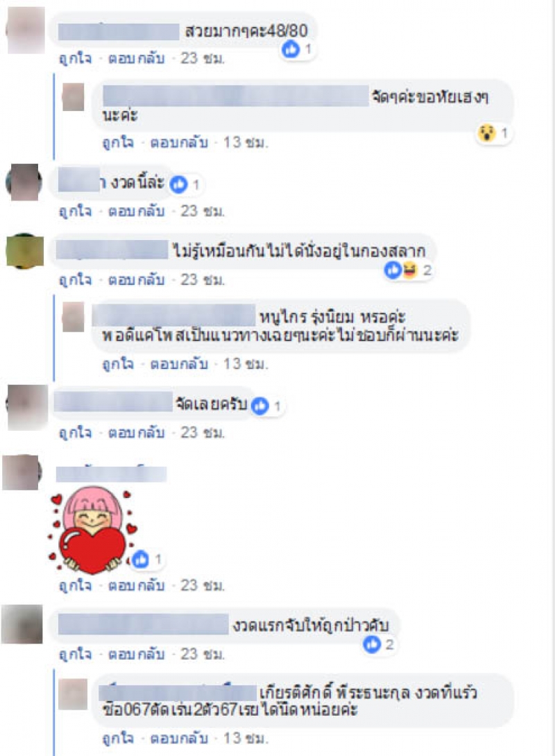Click the 23 ชม. timestamp under งวดแรกจับให้ถูกป่าวคับ
Screen dimensions: 555x756
coord(203,654)
